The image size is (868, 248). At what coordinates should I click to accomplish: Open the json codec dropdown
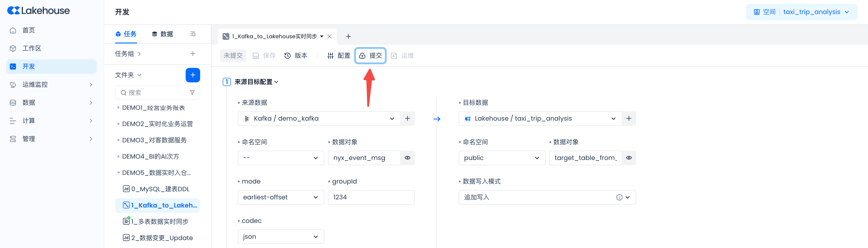pyautogui.click(x=281, y=236)
